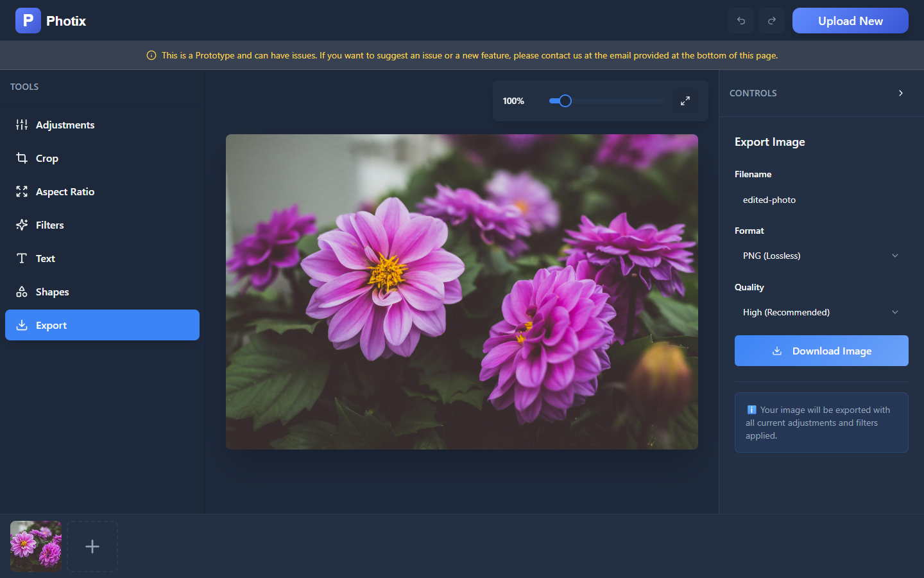Open the Filters tool
The image size is (924, 578).
[51, 225]
